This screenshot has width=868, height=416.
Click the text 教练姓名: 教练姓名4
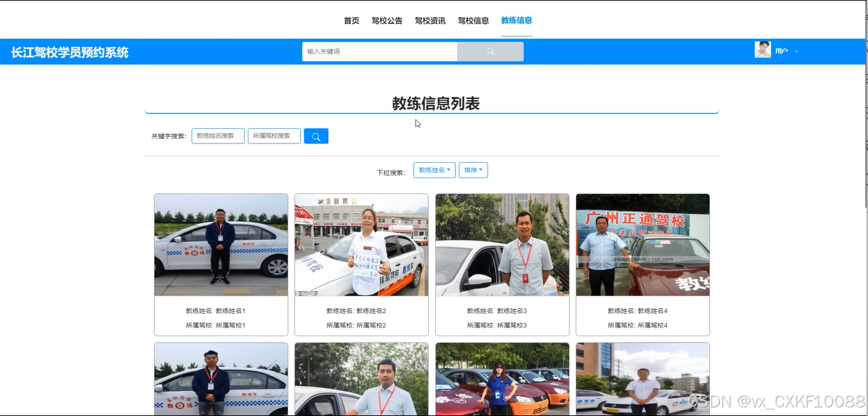tap(637, 311)
